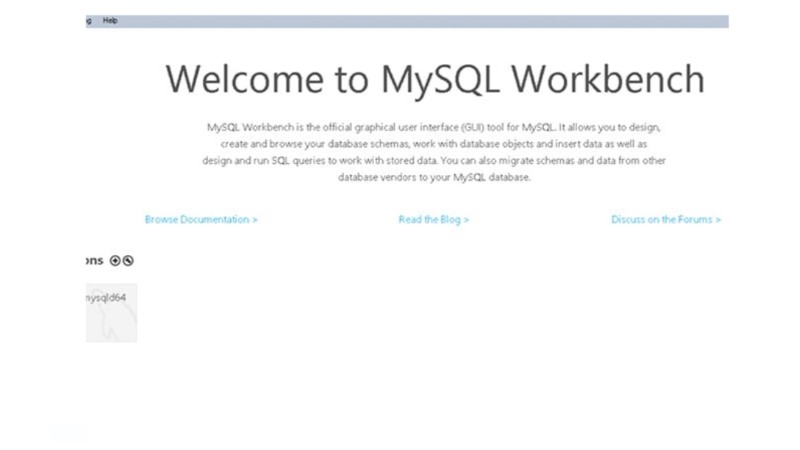Image resolution: width=800 pixels, height=450 pixels.
Task: Open the Browse Documentation link
Action: (x=202, y=219)
